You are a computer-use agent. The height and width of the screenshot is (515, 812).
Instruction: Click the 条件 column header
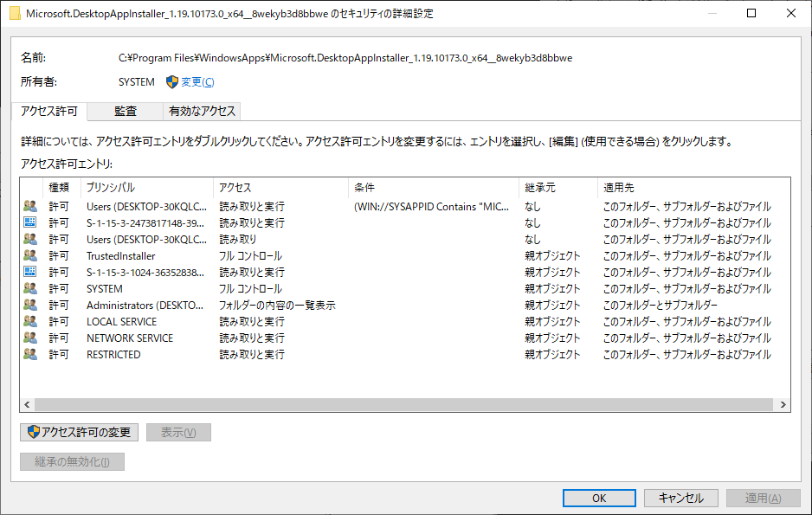(434, 187)
